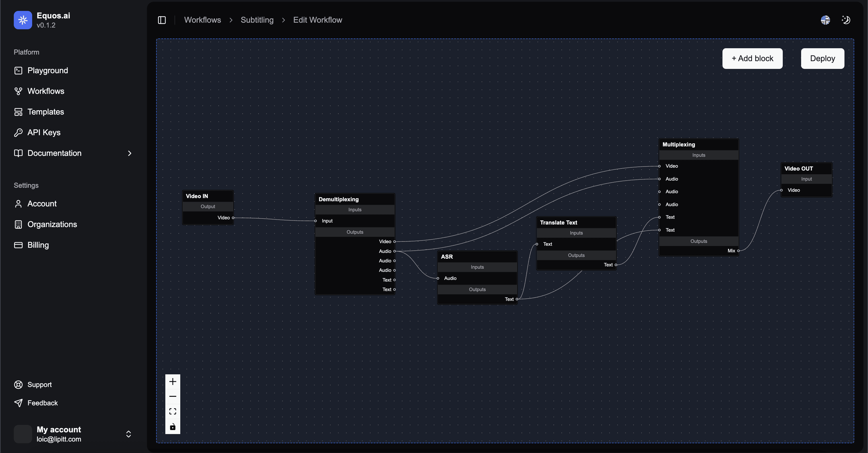Image resolution: width=868 pixels, height=453 pixels.
Task: Zoom out the canvas with minus
Action: (173, 396)
